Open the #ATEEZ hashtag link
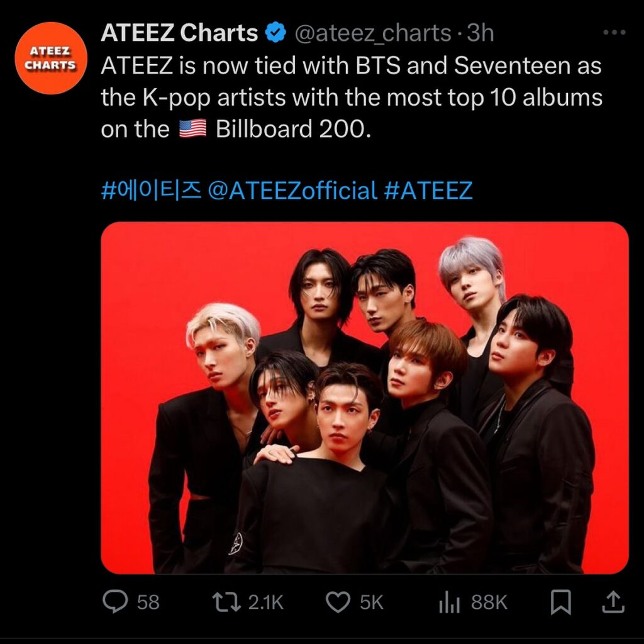644x644 pixels. point(428,190)
